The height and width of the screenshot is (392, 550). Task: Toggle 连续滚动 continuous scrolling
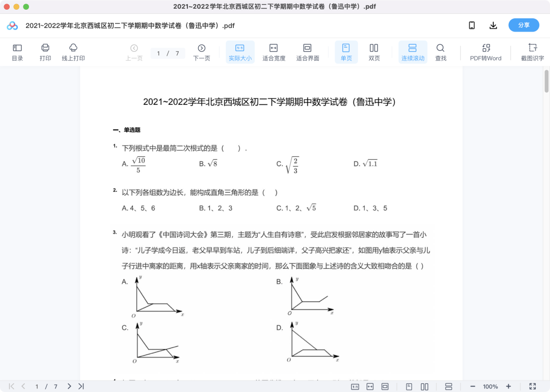(413, 52)
